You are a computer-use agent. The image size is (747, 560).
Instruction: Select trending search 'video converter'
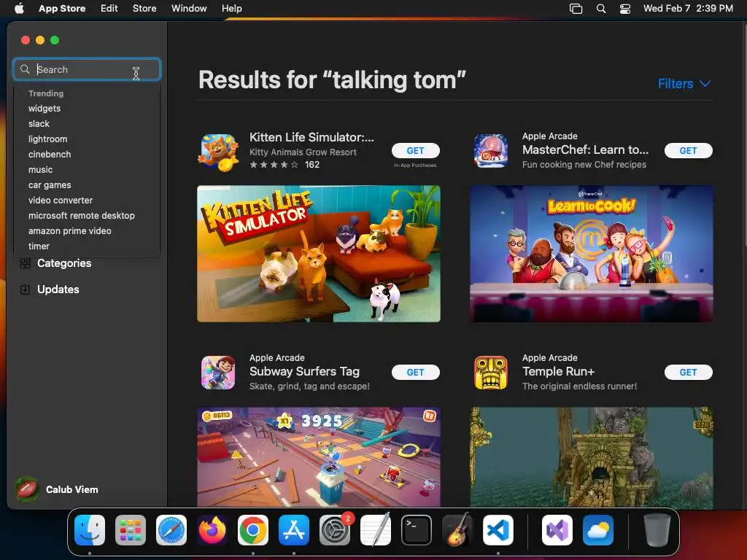pos(61,200)
